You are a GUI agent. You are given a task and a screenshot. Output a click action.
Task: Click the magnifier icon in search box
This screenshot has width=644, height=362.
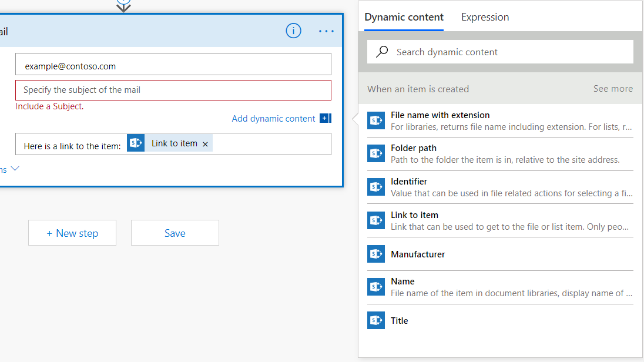382,52
